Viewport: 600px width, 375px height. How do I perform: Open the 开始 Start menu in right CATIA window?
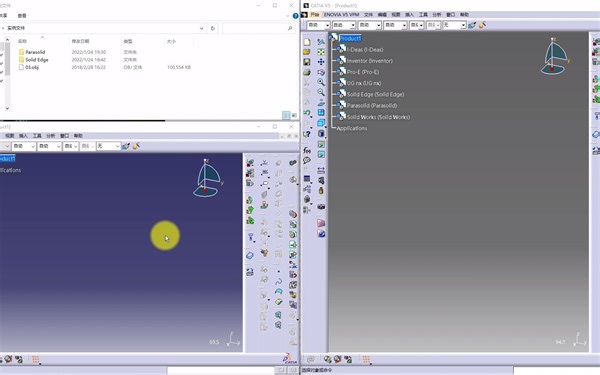tap(315, 15)
